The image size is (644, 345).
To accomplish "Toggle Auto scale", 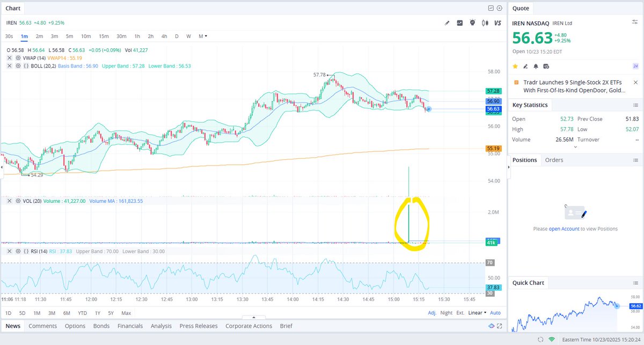I will tap(495, 312).
